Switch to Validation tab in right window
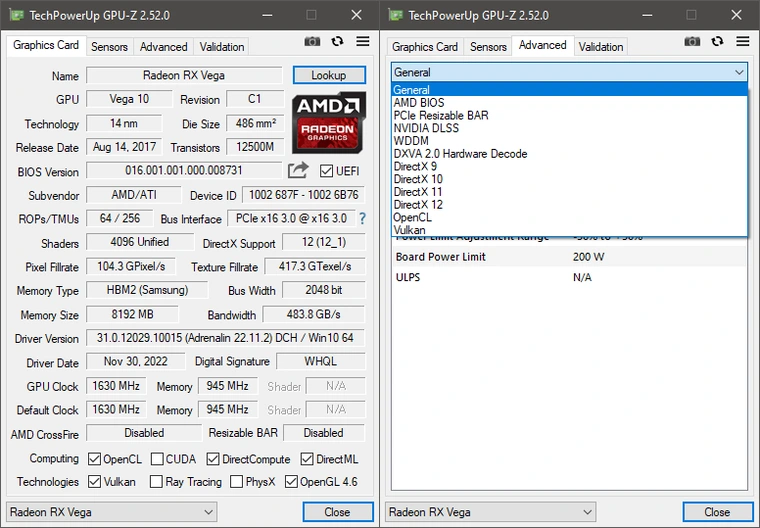 click(x=601, y=47)
